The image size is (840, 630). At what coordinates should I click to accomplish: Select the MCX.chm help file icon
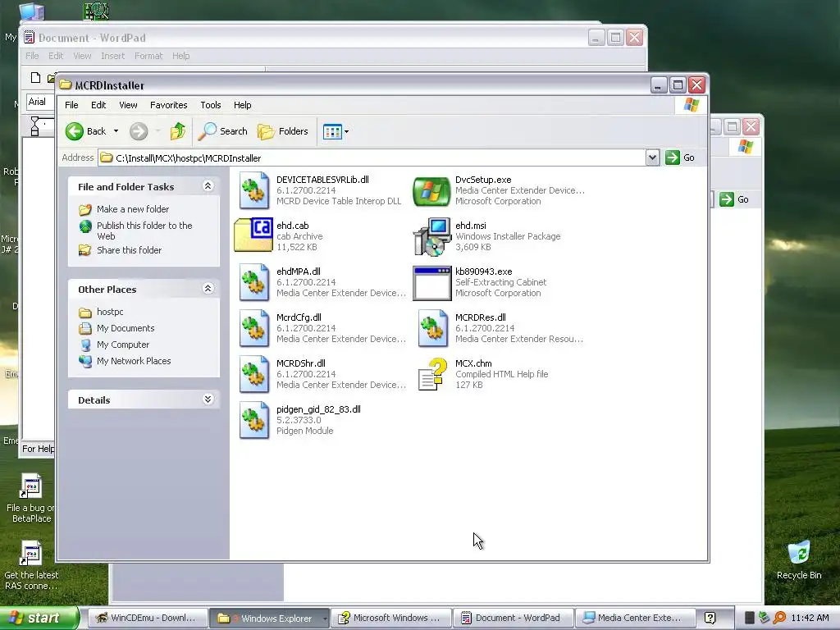pos(433,374)
